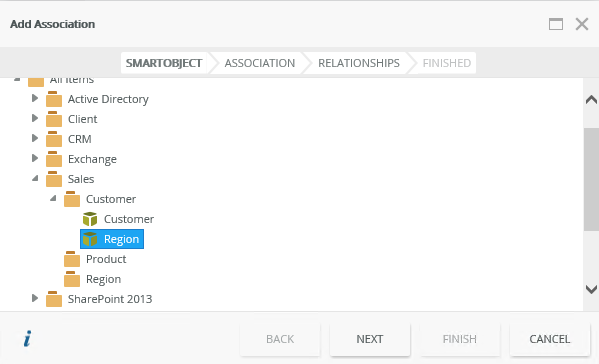This screenshot has height=364, width=599.
Task: Go to the Association wizard step
Action: pyautogui.click(x=260, y=63)
